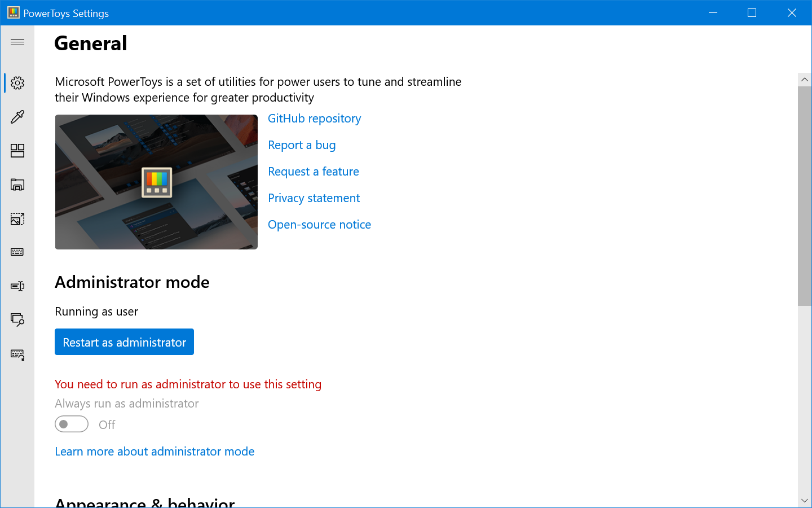Viewport: 812px width, 508px height.
Task: Click the Restart as administrator button
Action: [124, 341]
